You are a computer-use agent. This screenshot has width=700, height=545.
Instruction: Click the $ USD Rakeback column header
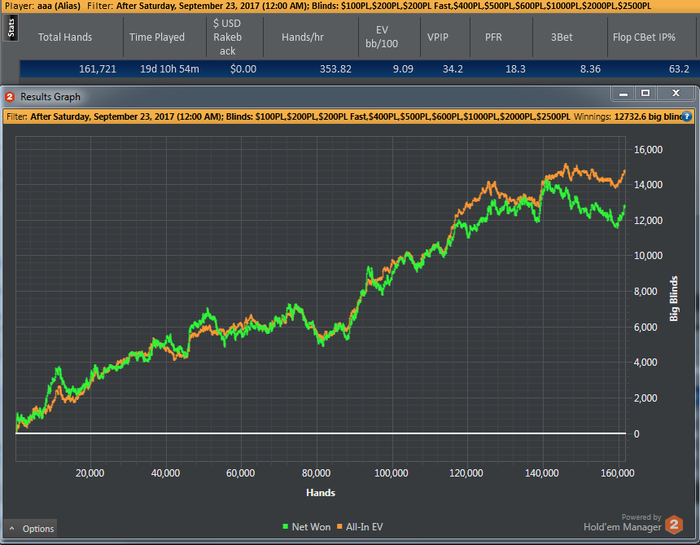(x=230, y=37)
